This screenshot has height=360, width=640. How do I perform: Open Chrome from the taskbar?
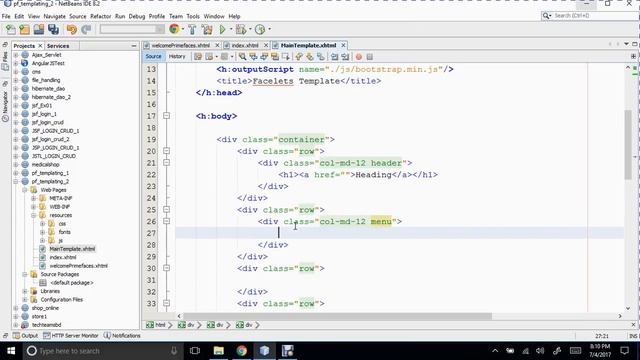pyautogui.click(x=242, y=351)
